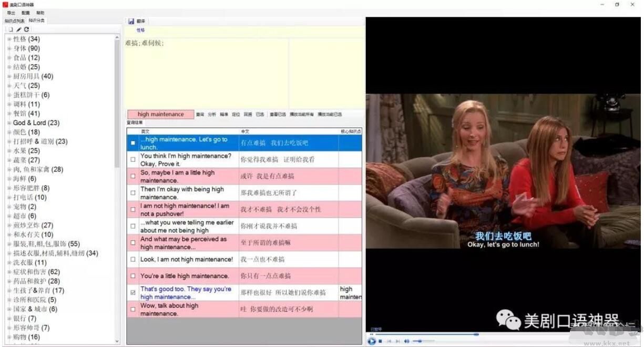
Task: Play the video with the play button
Action: click(372, 341)
